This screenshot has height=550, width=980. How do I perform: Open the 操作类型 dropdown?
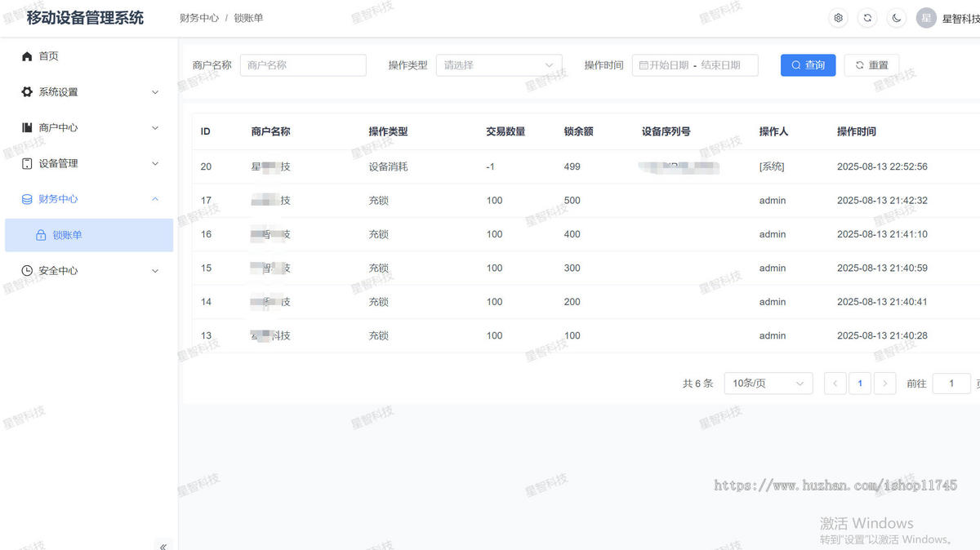(x=499, y=65)
